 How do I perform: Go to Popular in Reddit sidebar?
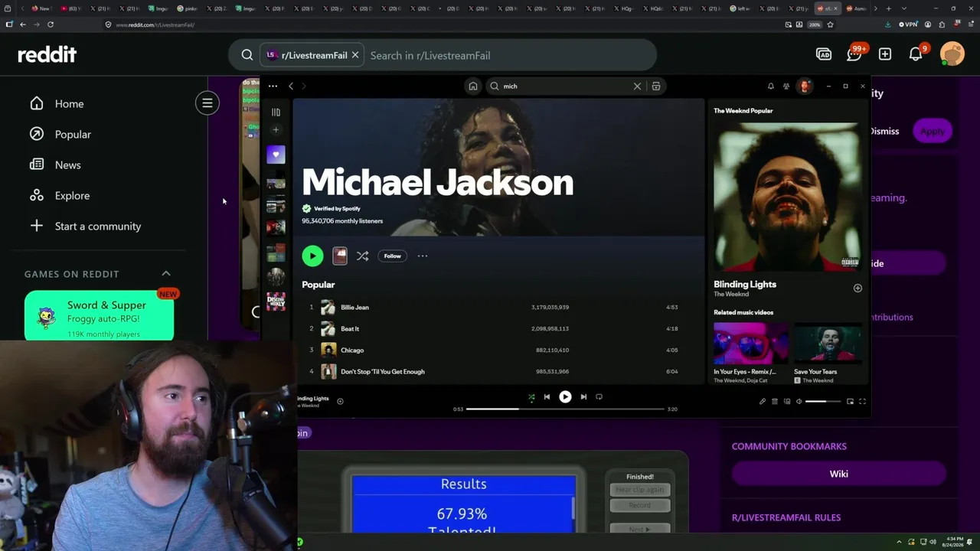60,134
